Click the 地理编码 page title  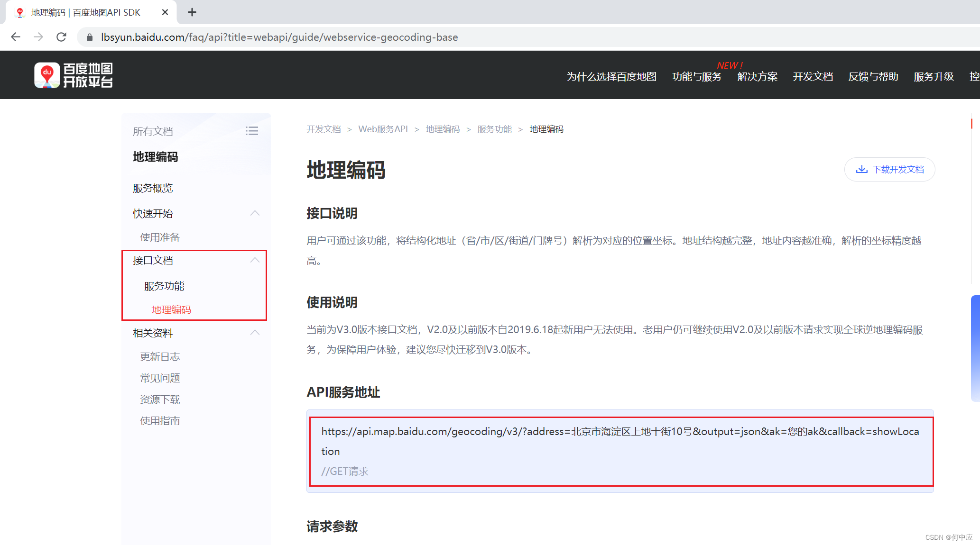click(346, 170)
